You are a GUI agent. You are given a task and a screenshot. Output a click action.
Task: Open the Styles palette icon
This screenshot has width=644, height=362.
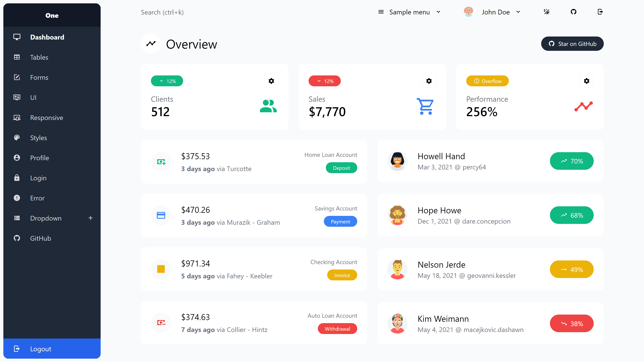tap(17, 138)
